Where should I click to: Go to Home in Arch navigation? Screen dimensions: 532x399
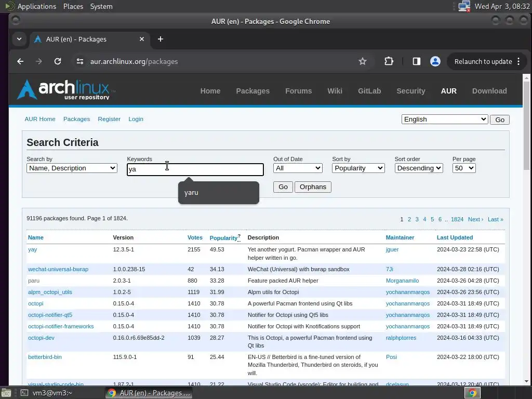(210, 91)
